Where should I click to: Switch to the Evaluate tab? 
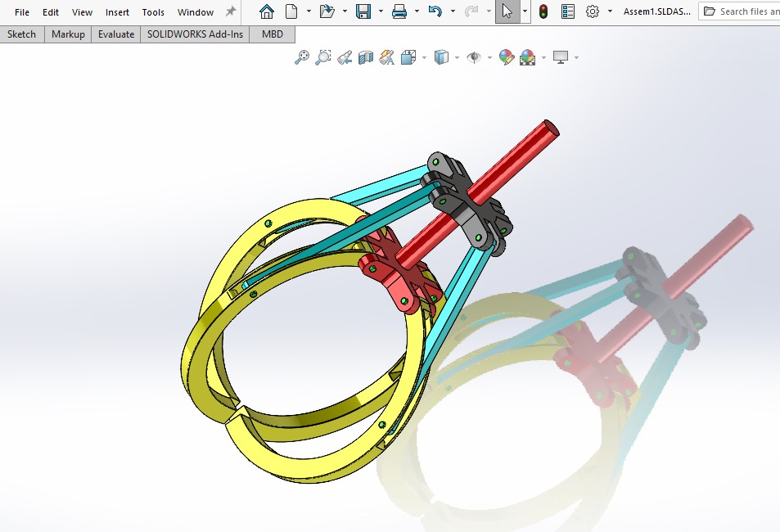click(x=116, y=34)
